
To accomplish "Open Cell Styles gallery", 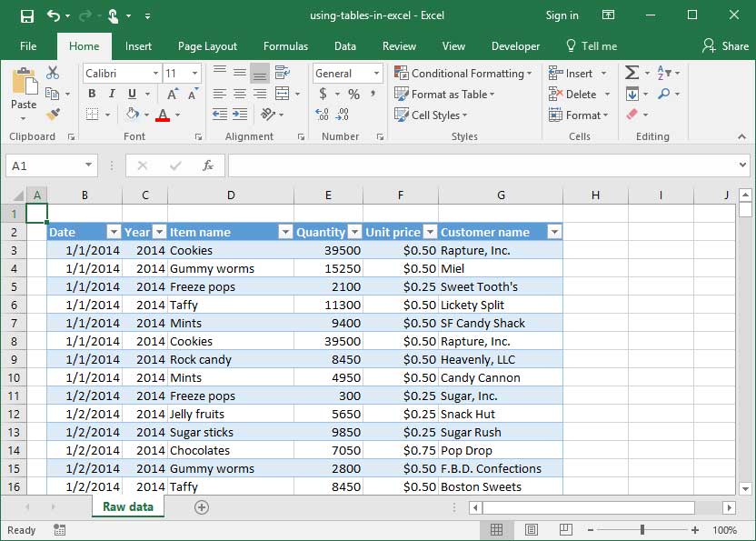I will [431, 115].
